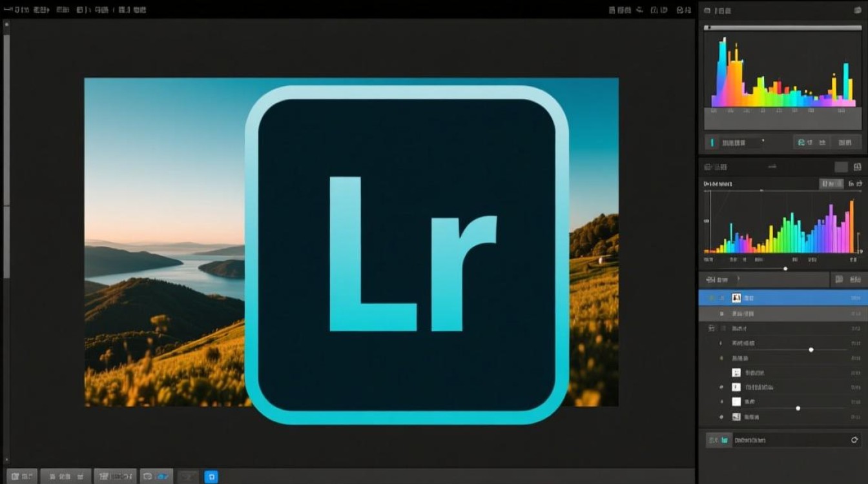Click the gray square swatch in second panel header
This screenshot has height=484, width=868.
pyautogui.click(x=841, y=167)
